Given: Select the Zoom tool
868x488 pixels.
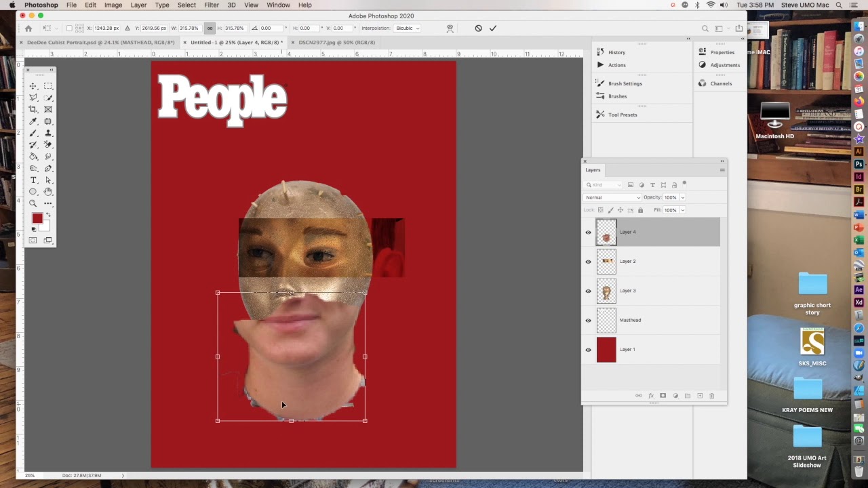Looking at the screenshot, I should point(33,203).
